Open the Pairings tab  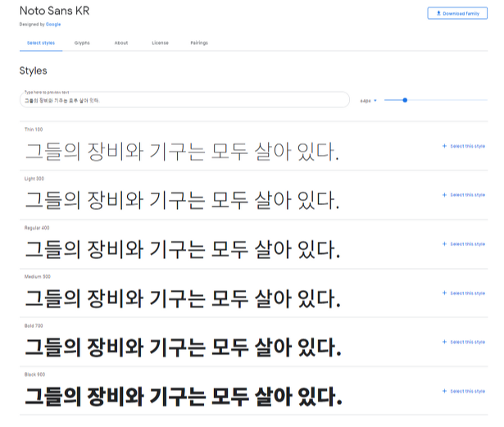point(199,43)
